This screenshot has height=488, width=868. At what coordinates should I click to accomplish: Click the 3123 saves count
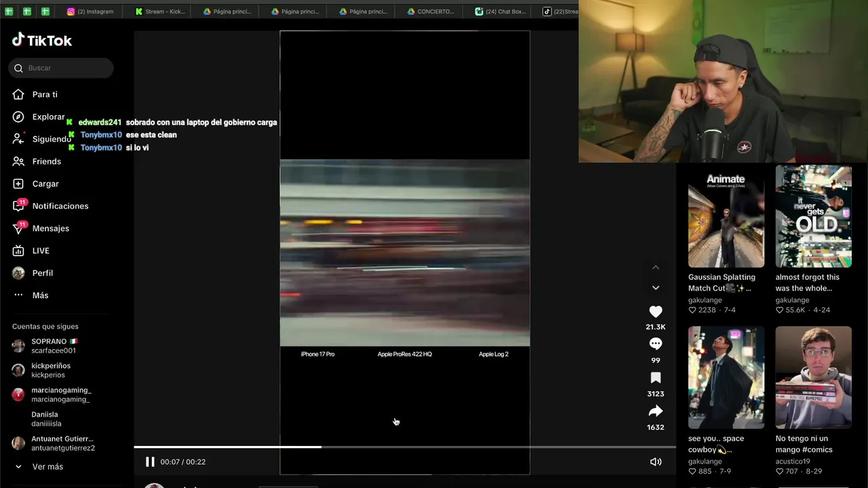coord(656,394)
